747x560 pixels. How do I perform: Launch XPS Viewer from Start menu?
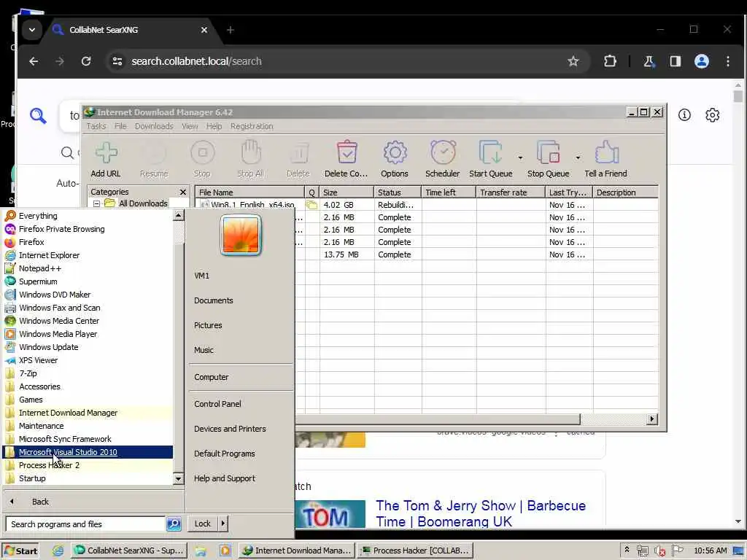88,360
